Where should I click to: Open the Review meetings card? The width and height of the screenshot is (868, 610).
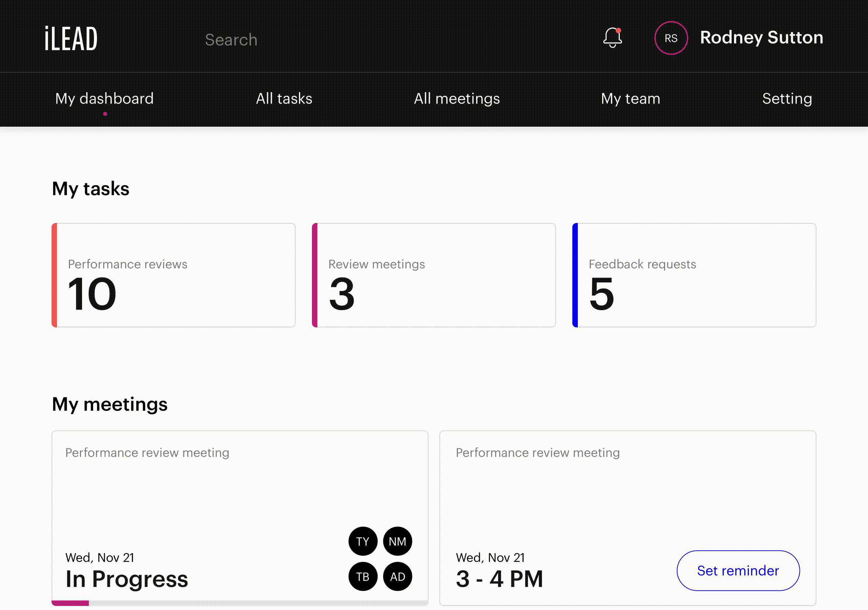(x=434, y=275)
